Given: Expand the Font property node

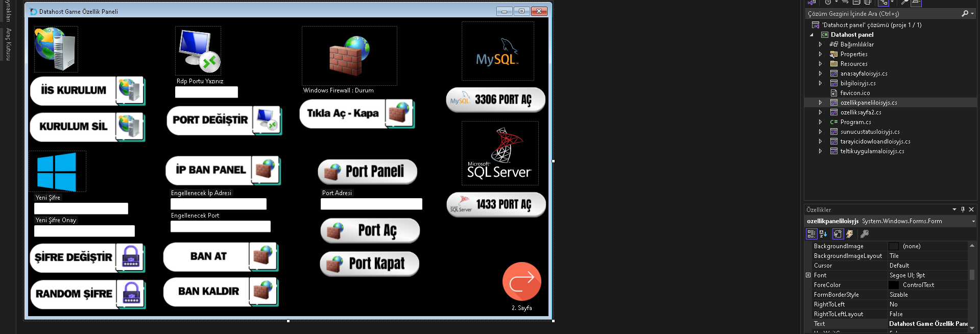Looking at the screenshot, I should pyautogui.click(x=808, y=275).
